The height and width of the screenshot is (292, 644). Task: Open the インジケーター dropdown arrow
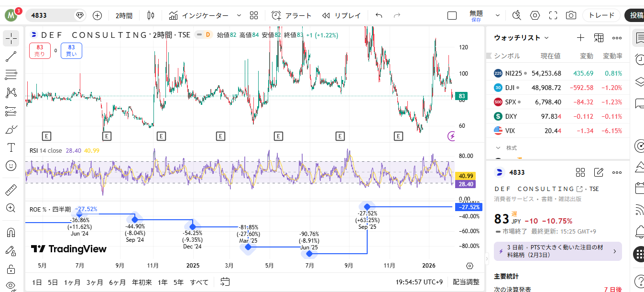239,15
